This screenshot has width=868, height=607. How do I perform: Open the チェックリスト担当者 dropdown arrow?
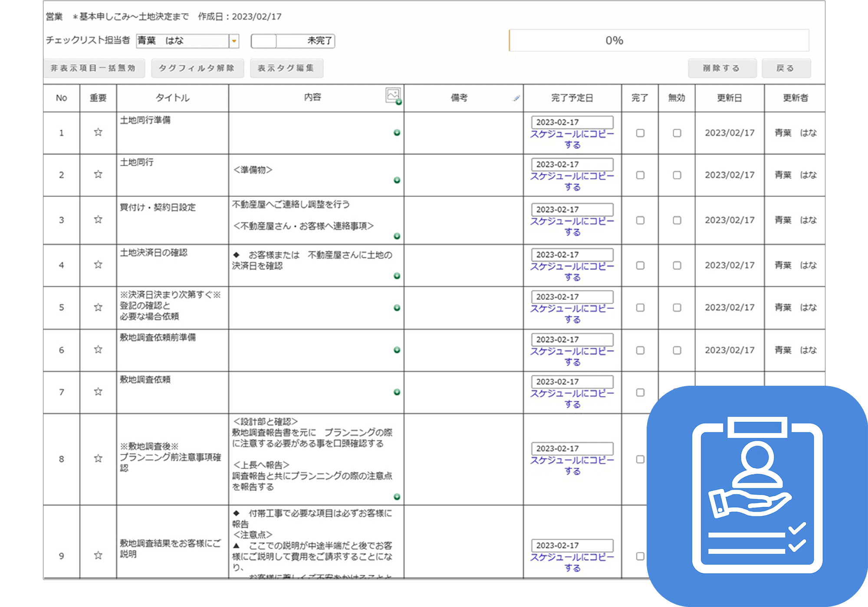[234, 41]
